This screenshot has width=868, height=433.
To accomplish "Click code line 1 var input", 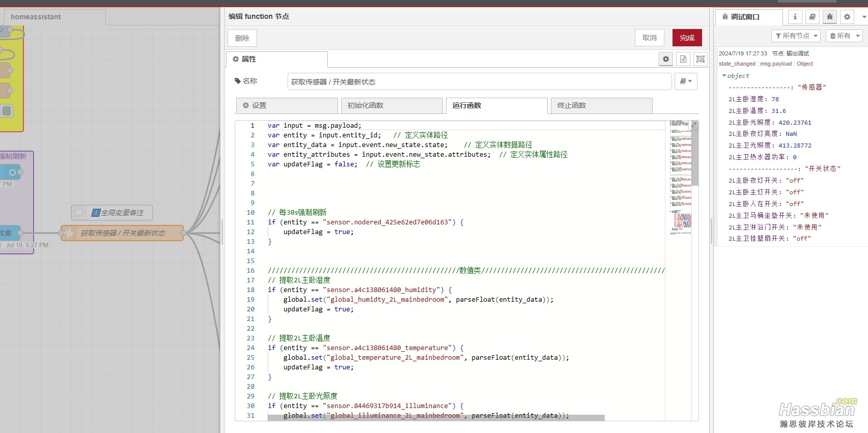I will pos(315,125).
